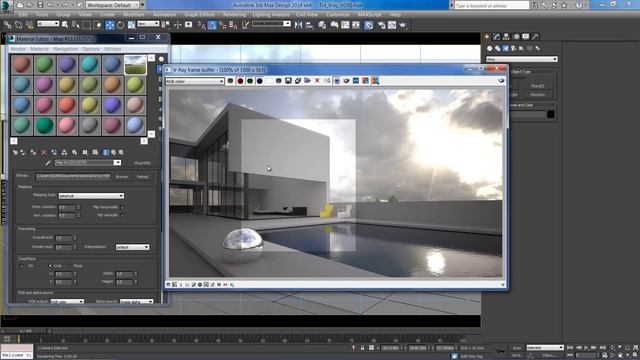Select the Place radio button
Image resolution: width=640 pixels, height=360 pixels.
click(70, 266)
